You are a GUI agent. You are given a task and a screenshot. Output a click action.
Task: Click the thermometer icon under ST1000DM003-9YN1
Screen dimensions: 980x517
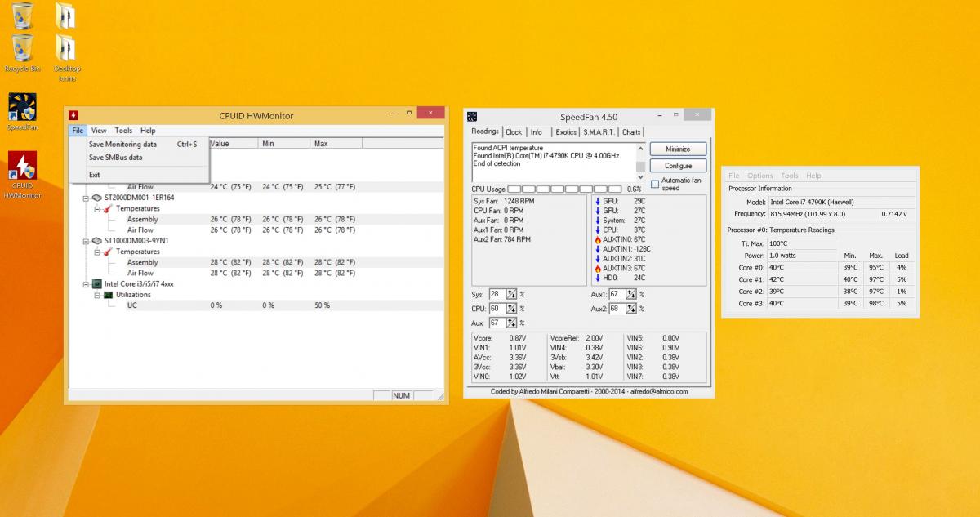(x=108, y=252)
